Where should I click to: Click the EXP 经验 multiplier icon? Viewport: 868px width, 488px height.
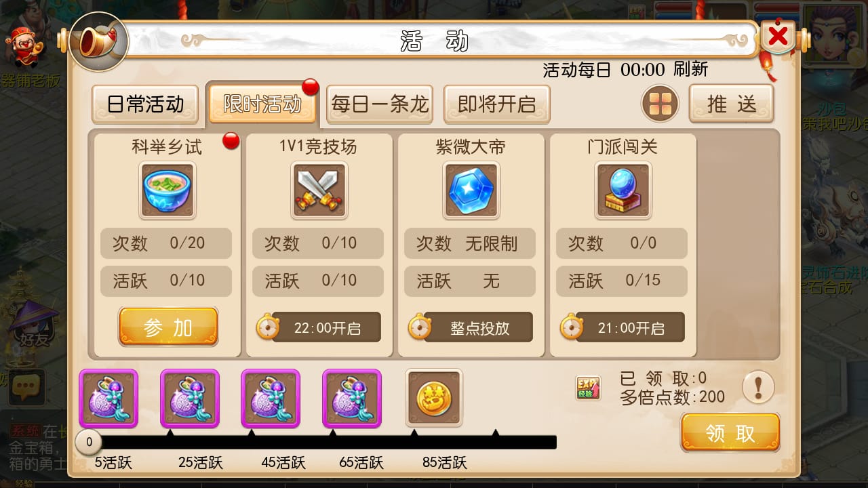click(x=588, y=388)
